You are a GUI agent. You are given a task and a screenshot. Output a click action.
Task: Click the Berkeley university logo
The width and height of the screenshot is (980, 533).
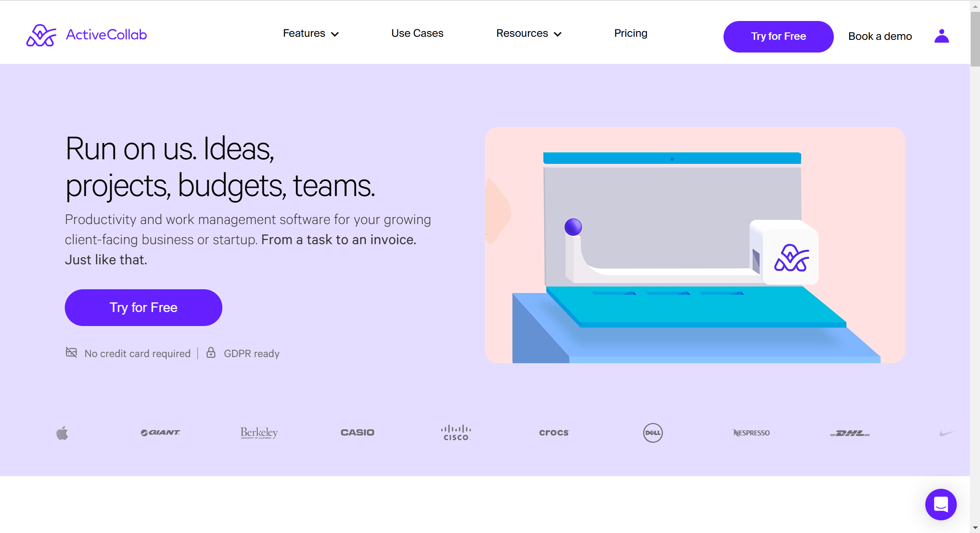tap(259, 433)
